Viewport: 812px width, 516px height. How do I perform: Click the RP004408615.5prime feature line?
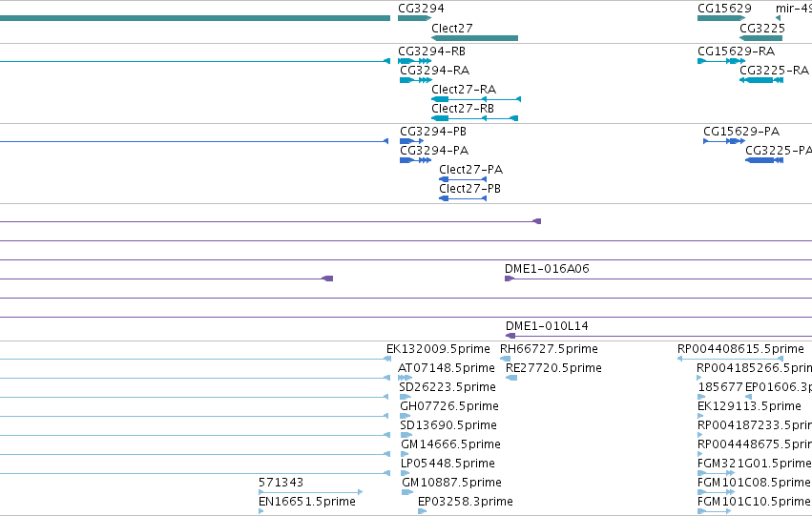pyautogui.click(x=730, y=359)
